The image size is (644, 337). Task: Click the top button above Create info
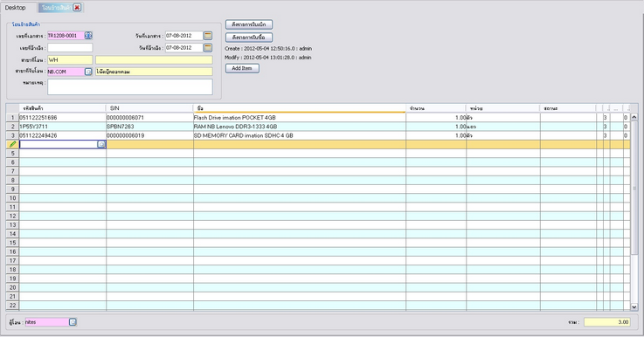pos(249,24)
